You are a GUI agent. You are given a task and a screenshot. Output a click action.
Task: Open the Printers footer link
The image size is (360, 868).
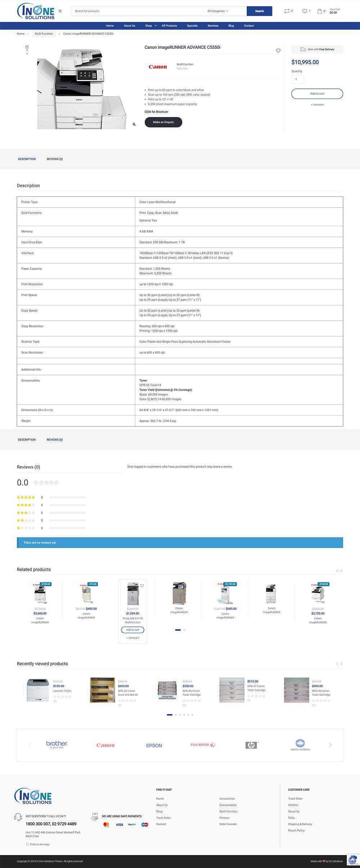coord(224,818)
